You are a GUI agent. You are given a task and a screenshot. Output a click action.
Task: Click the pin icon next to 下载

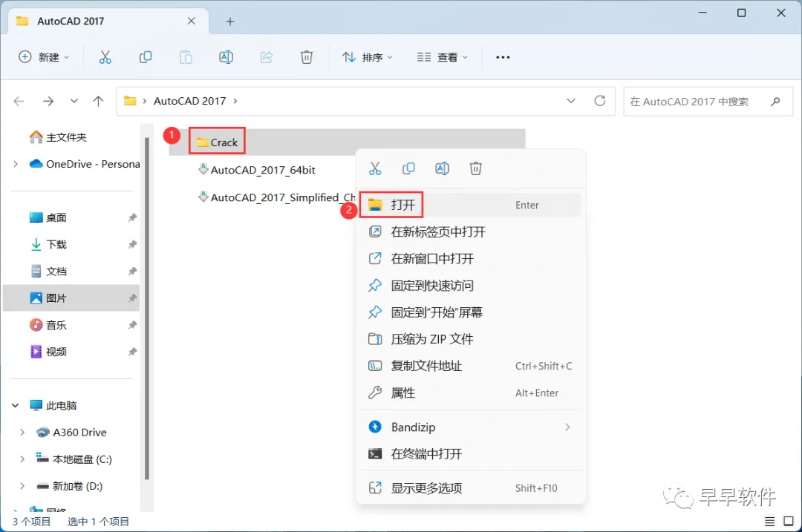132,244
